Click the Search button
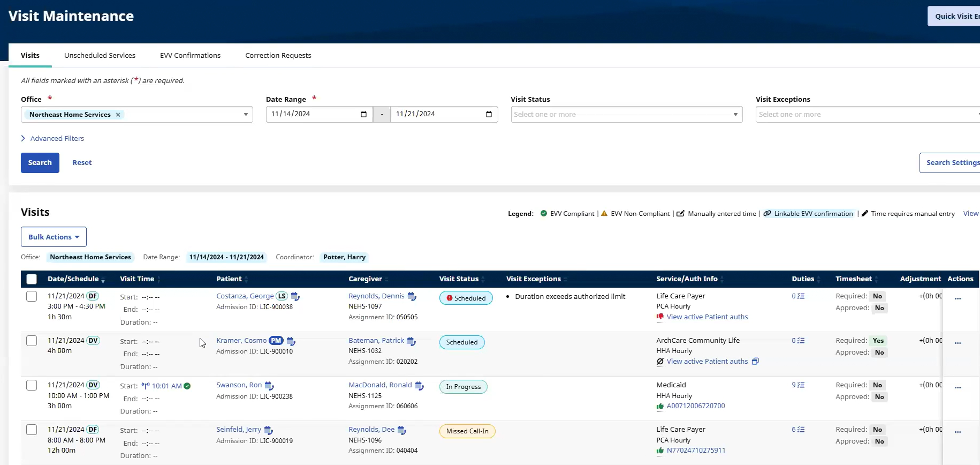This screenshot has width=980, height=465. [x=40, y=163]
